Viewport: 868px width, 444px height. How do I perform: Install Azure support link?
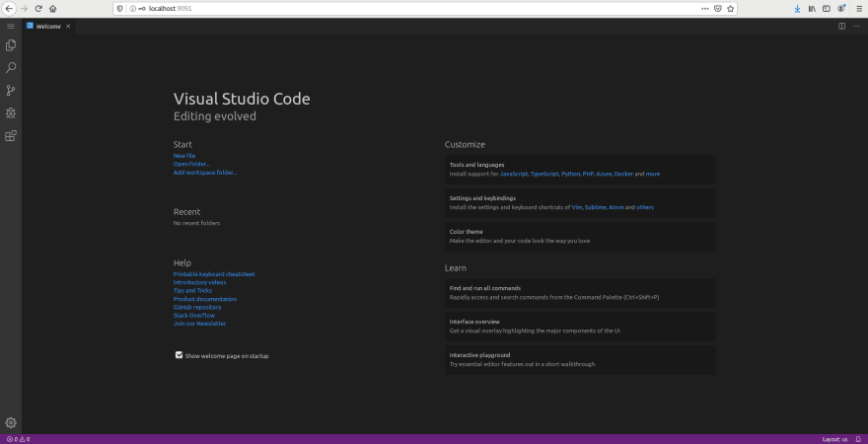point(604,174)
